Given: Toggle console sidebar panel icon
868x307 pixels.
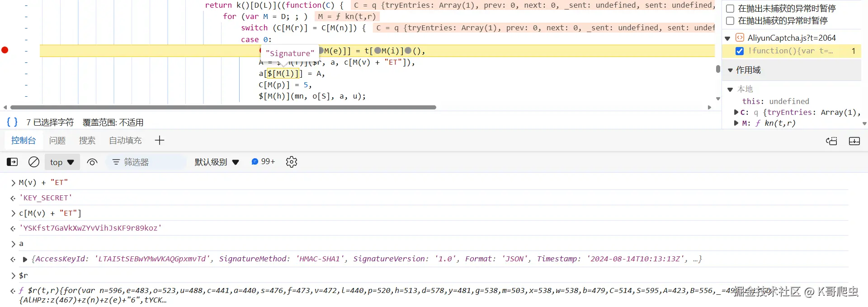Looking at the screenshot, I should [12, 162].
